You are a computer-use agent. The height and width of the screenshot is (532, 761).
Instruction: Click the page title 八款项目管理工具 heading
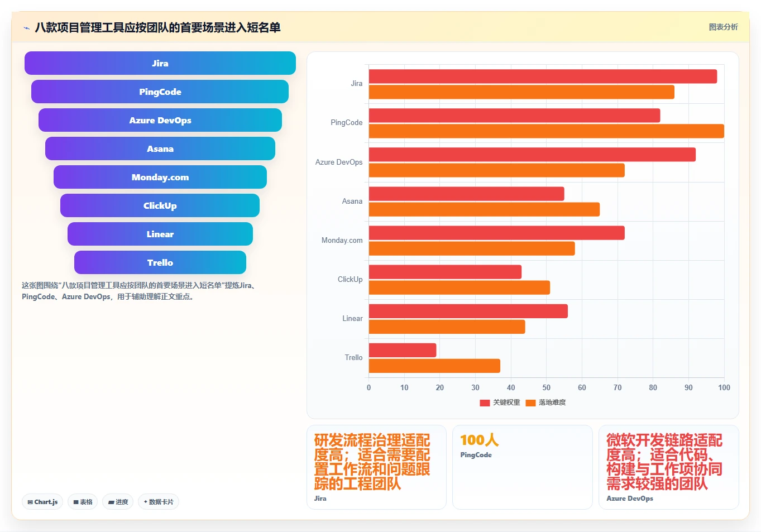point(157,27)
